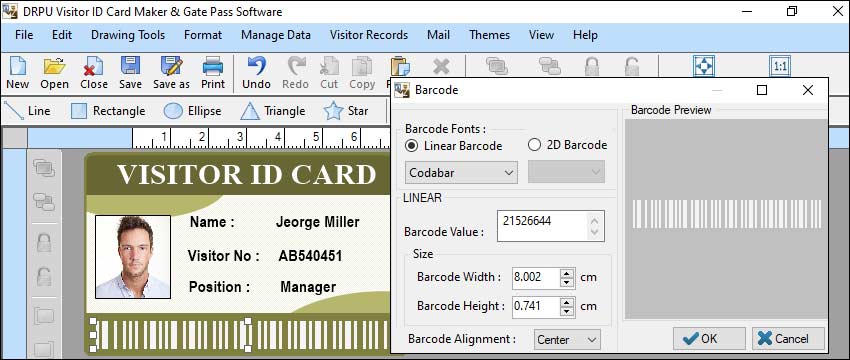Click the name text Jeorge Miller
Screen dimensions: 850x360
pos(318,222)
